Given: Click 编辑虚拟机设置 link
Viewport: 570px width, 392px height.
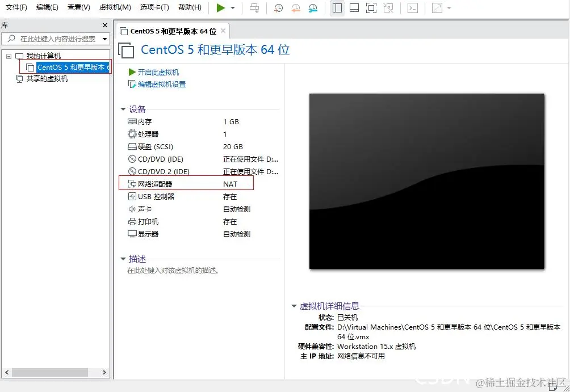Looking at the screenshot, I should (x=162, y=85).
